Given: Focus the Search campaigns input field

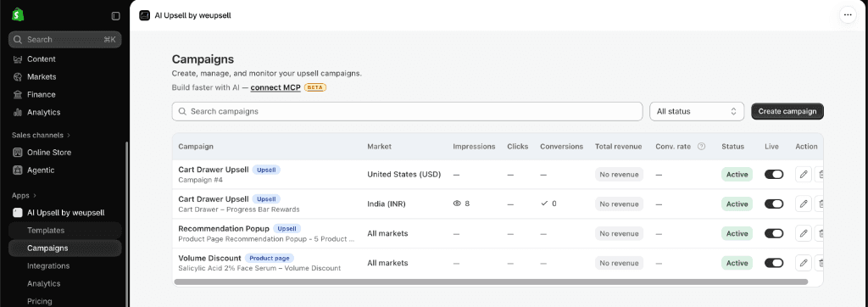Looking at the screenshot, I should click(407, 111).
